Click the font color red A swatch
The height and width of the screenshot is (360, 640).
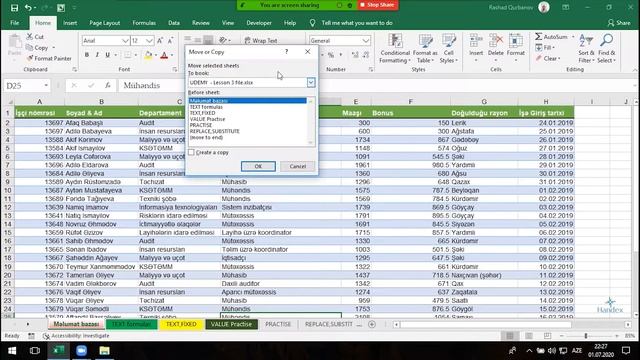tap(164, 55)
